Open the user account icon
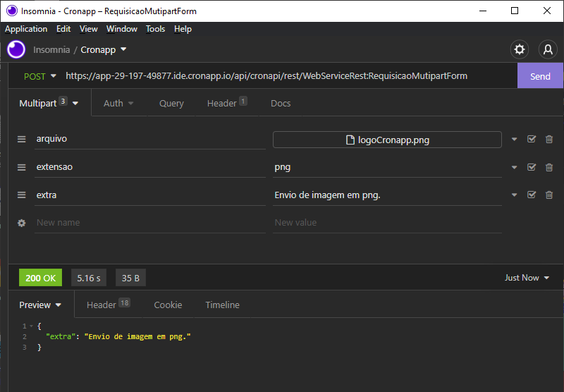 tap(548, 49)
